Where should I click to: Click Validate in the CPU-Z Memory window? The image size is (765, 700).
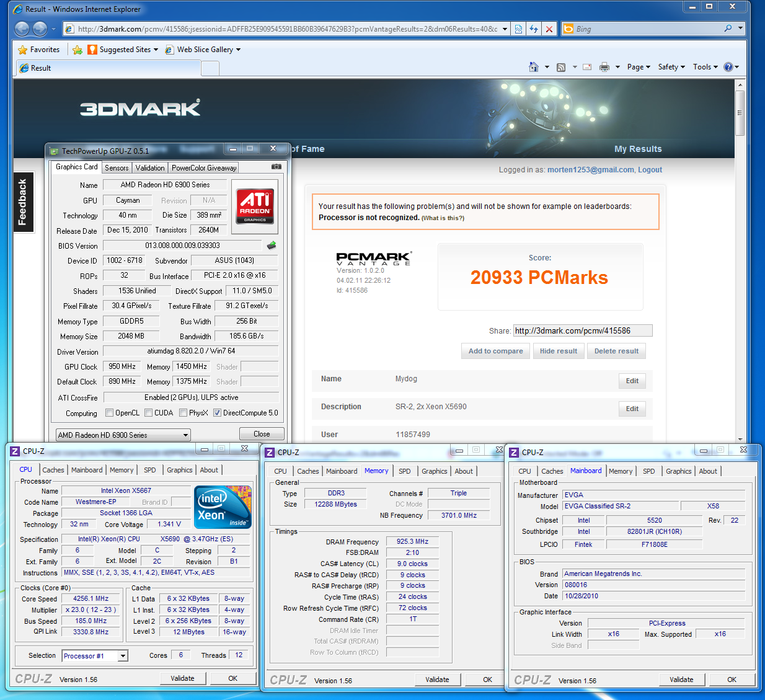437,680
